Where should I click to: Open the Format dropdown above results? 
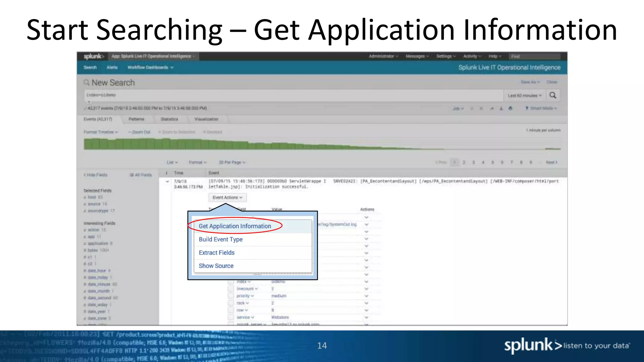point(198,162)
